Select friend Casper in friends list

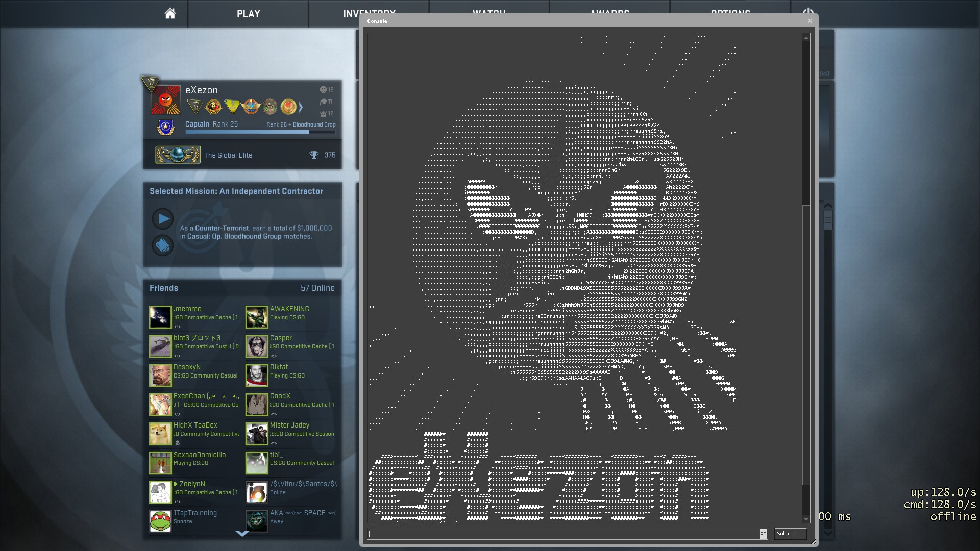[x=281, y=338]
